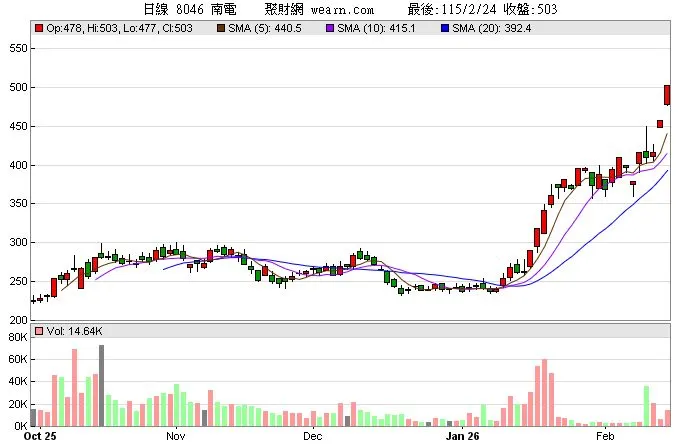Click the '最後:115/2/24 收盤:503' text
The width and height of the screenshot is (700, 447).
[x=483, y=9]
